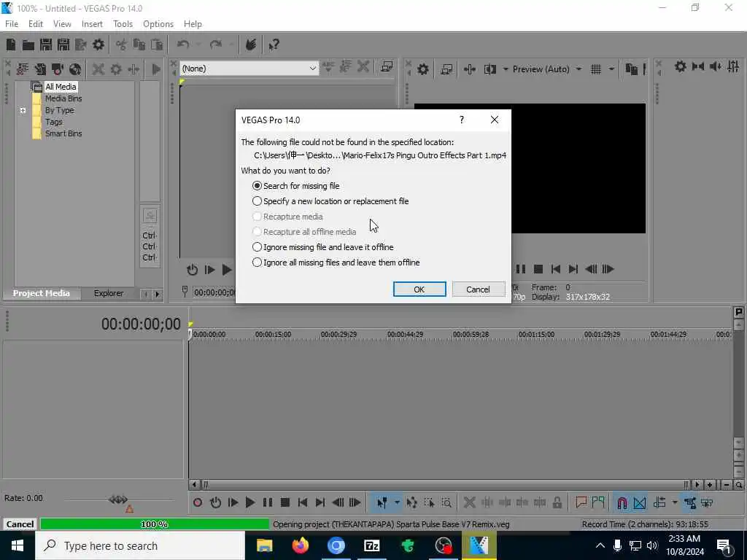Select the Selection Edit tool
The width and height of the screenshot is (747, 560).
tap(429, 502)
